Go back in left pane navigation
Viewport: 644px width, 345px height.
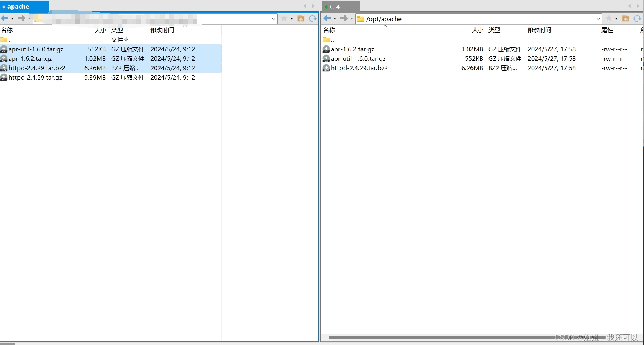pos(5,18)
